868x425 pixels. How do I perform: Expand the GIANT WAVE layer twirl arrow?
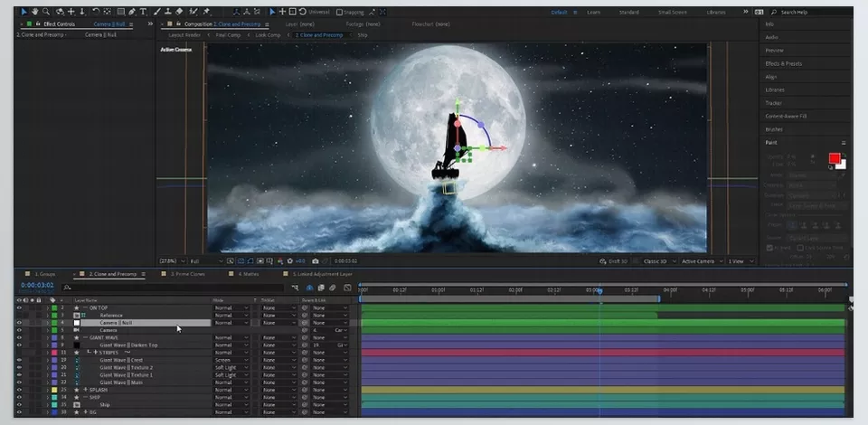(x=48, y=337)
